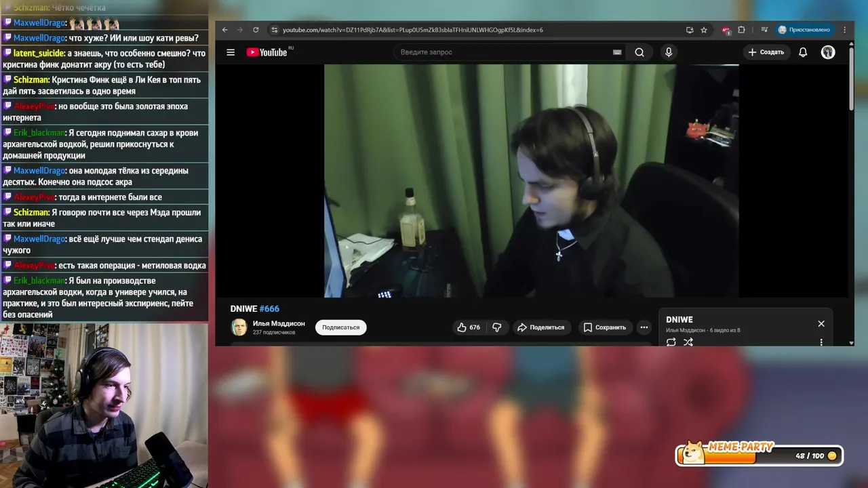Reload the page with the refresh icon

pyautogui.click(x=256, y=30)
